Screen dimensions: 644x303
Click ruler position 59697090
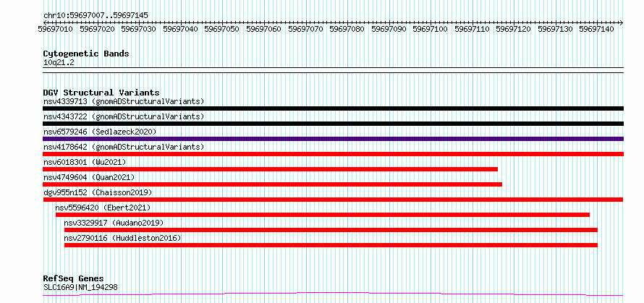coord(389,29)
